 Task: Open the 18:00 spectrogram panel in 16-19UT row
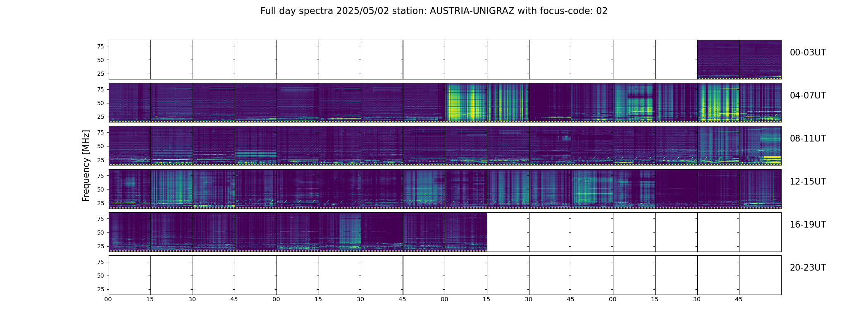click(466, 232)
